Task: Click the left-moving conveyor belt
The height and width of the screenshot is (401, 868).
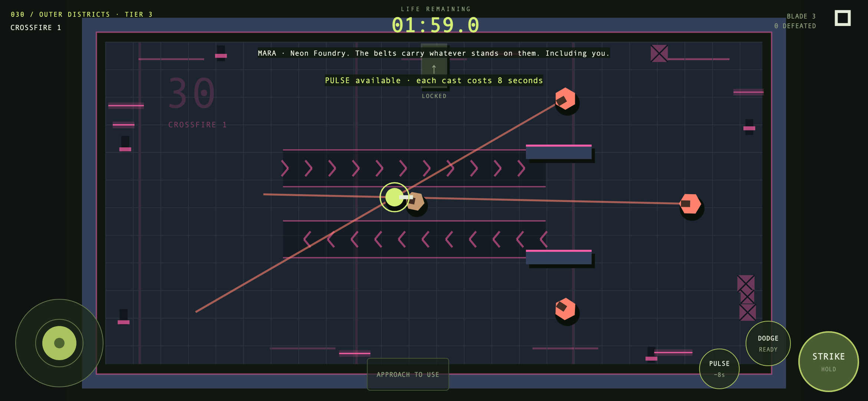Action: point(414,239)
